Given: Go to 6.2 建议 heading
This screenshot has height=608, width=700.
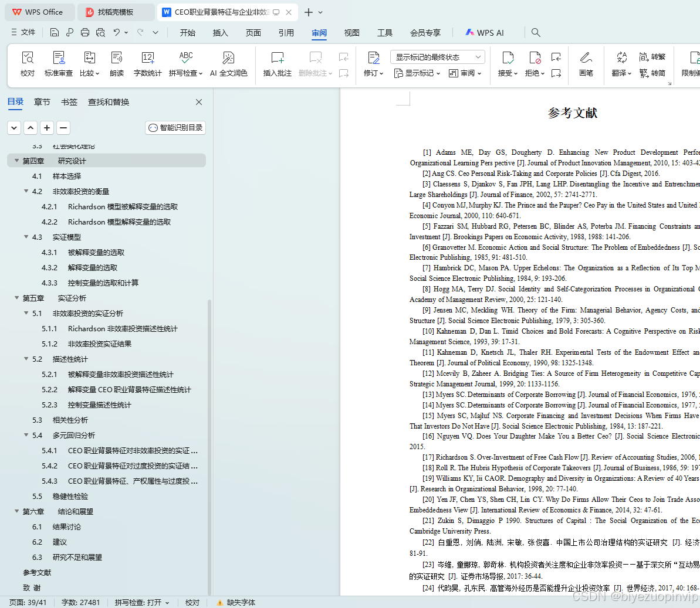Looking at the screenshot, I should pos(49,542).
